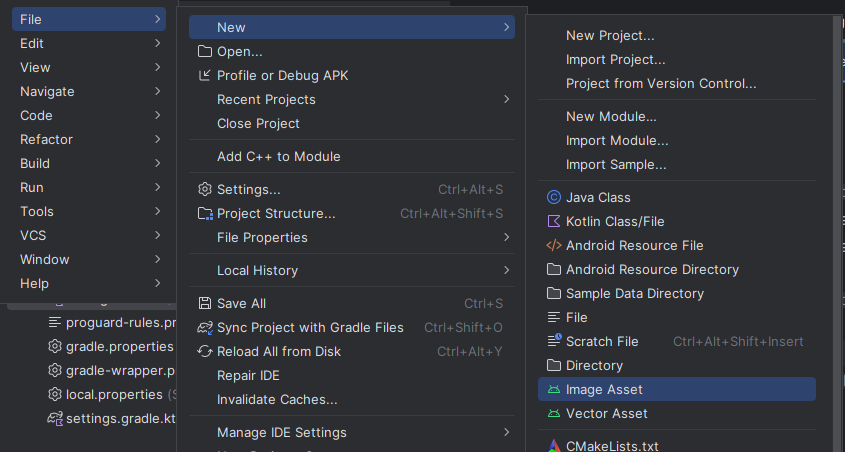
Task: Click the Java Class icon
Action: 553,197
